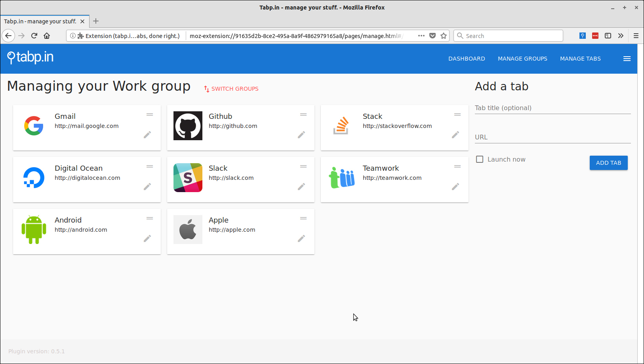
Task: Close the Tabp.in browser tab
Action: click(x=82, y=21)
